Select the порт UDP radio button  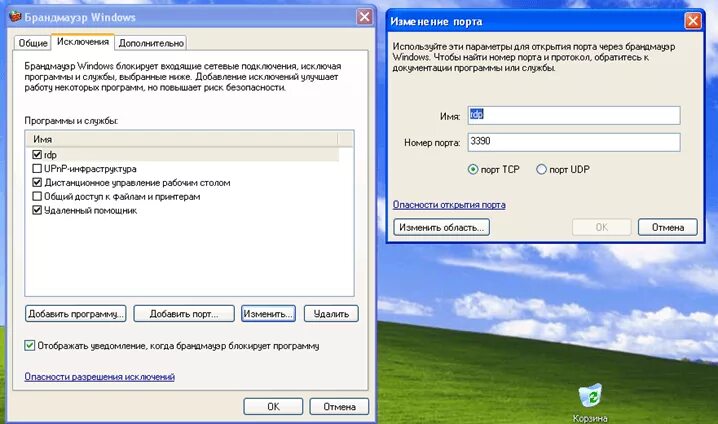(541, 169)
